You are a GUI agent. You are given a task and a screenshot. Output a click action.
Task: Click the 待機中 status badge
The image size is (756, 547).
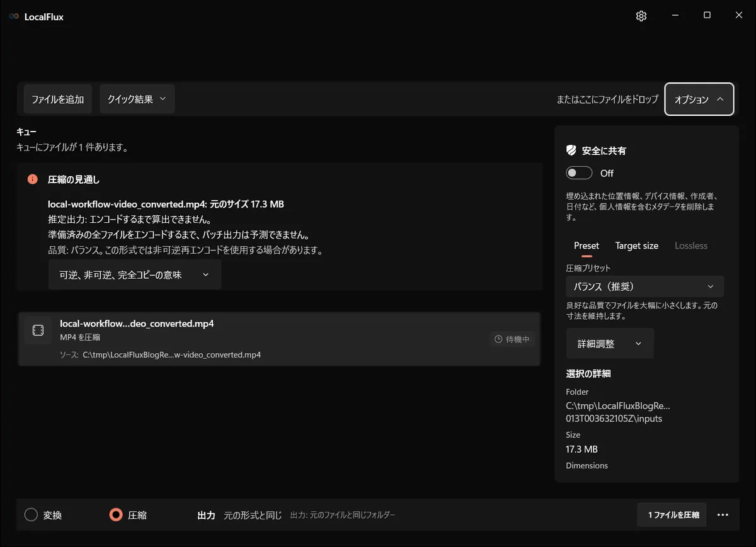(x=512, y=339)
